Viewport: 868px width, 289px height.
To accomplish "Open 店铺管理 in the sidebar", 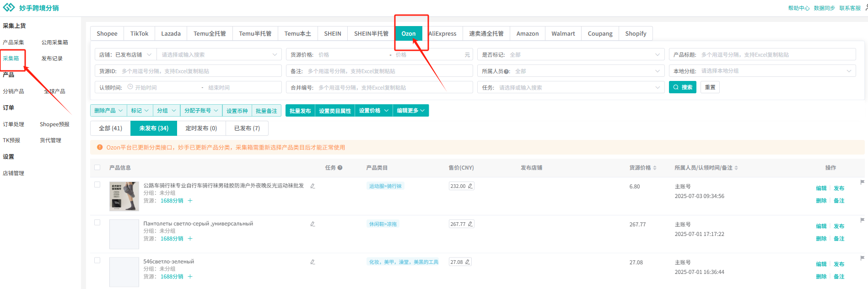I will 14,173.
